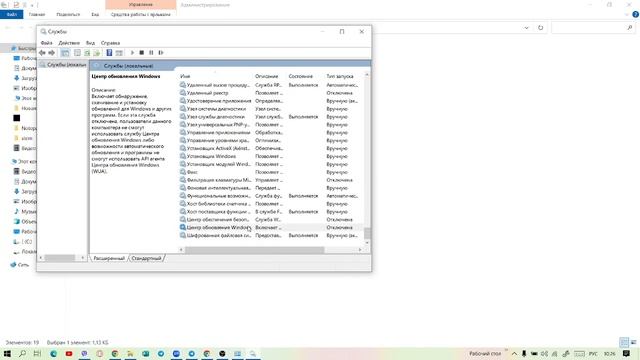The width and height of the screenshot is (640, 360).
Task: Select the Установщик ActiveX service row
Action: (271, 148)
